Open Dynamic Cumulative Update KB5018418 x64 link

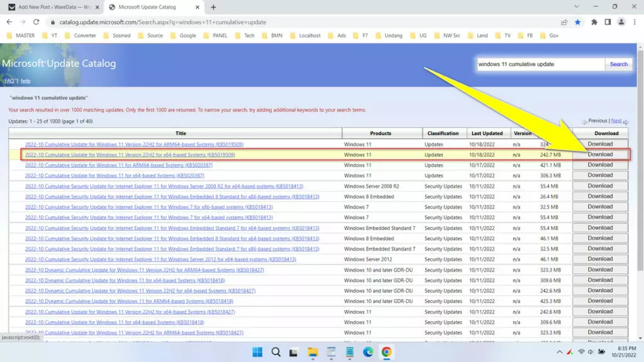[x=125, y=280]
